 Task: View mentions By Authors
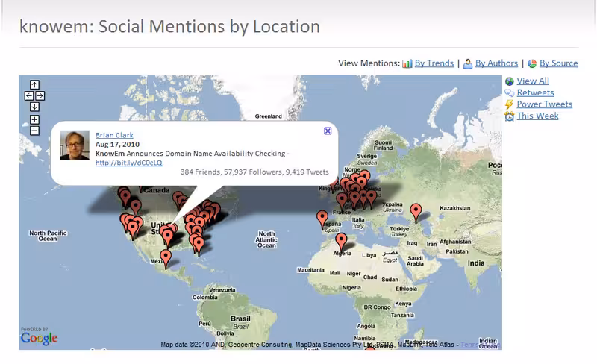pyautogui.click(x=496, y=63)
